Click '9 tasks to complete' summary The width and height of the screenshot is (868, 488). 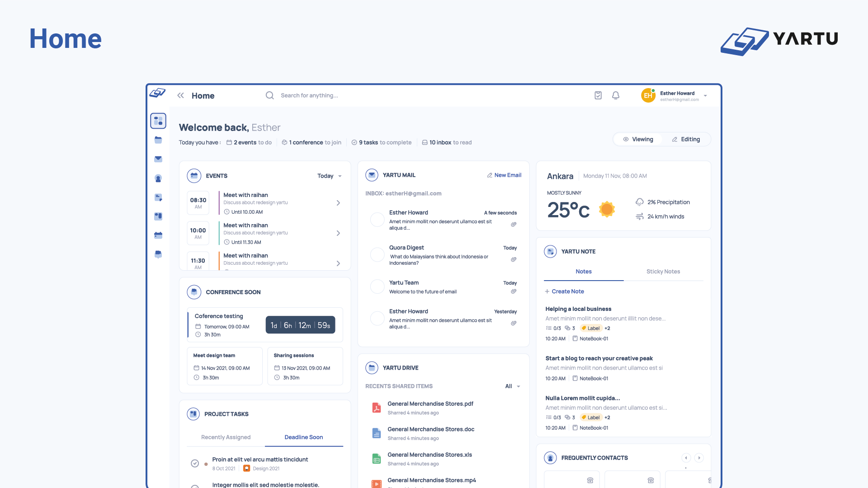pyautogui.click(x=382, y=142)
